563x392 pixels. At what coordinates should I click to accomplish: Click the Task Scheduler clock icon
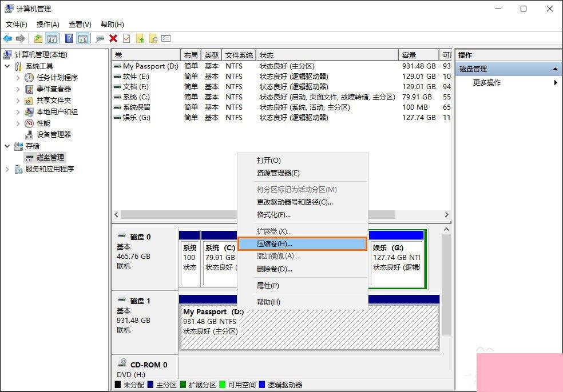click(29, 78)
